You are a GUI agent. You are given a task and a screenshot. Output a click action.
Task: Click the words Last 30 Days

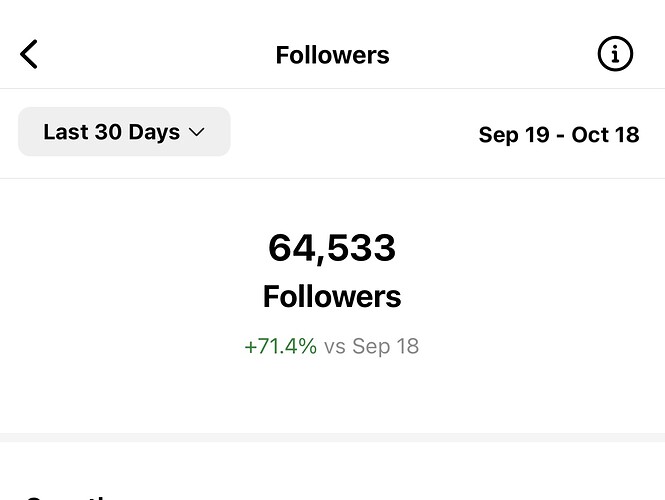[x=111, y=132]
